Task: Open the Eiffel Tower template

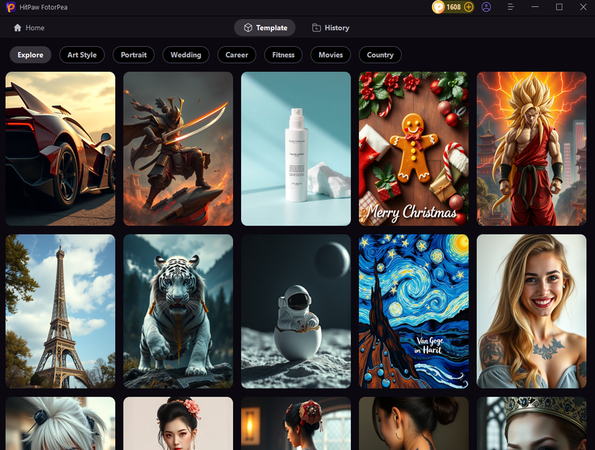Action: point(60,311)
